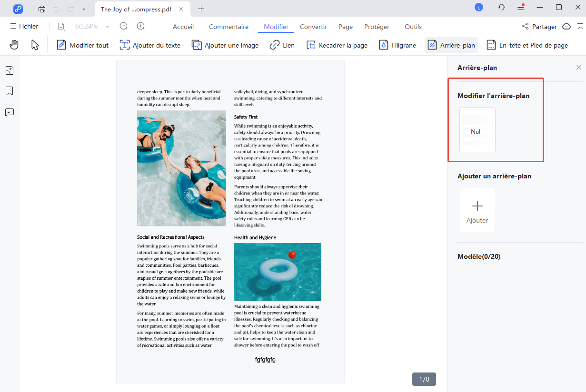Select the Lien tool
The width and height of the screenshot is (586, 392).
point(282,45)
